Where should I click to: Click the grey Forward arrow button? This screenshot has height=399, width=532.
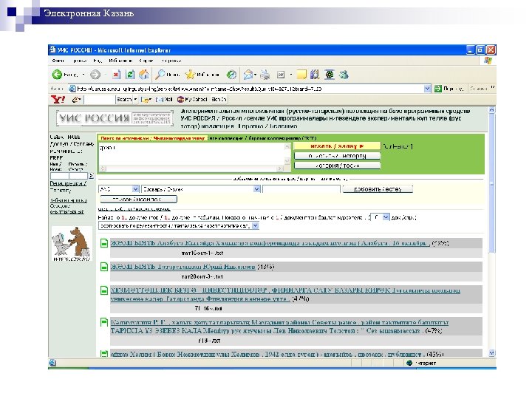[x=95, y=75]
